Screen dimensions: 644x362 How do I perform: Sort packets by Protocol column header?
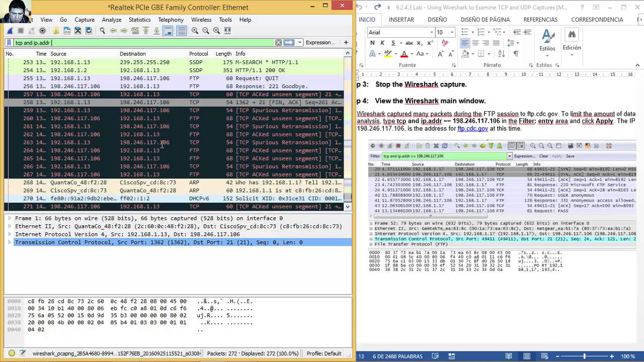(199, 54)
